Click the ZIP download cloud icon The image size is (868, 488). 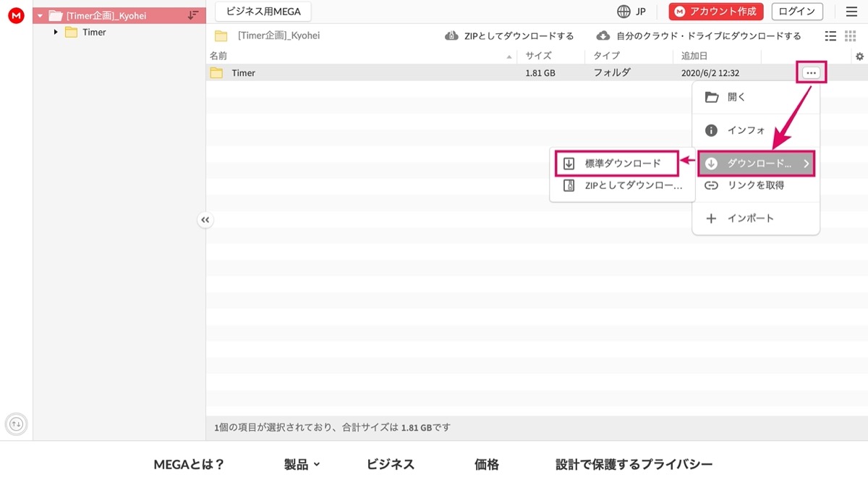tap(451, 35)
